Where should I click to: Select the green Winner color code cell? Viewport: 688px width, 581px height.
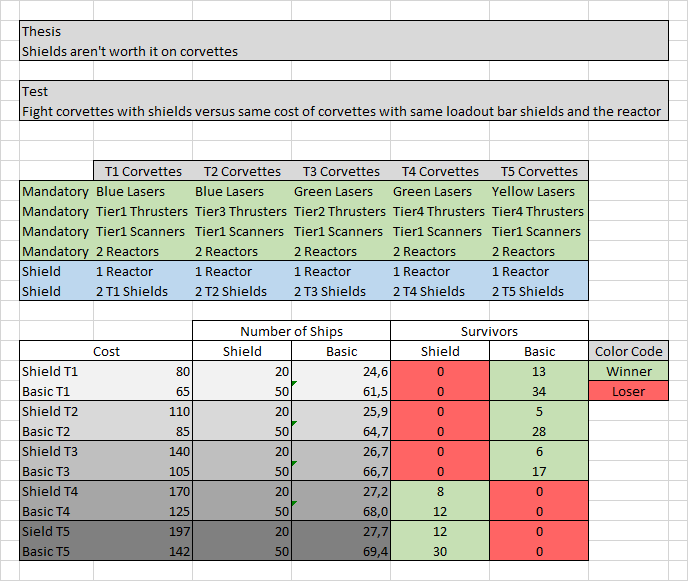628,371
